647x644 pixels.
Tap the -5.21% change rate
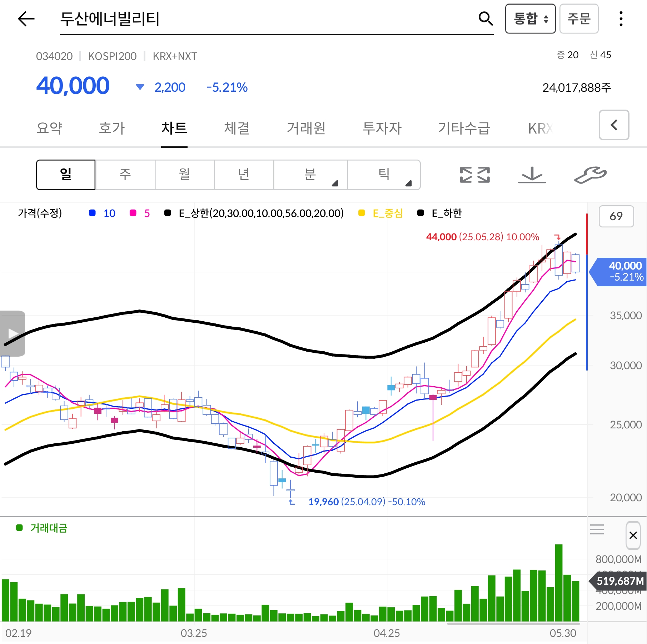coord(227,87)
